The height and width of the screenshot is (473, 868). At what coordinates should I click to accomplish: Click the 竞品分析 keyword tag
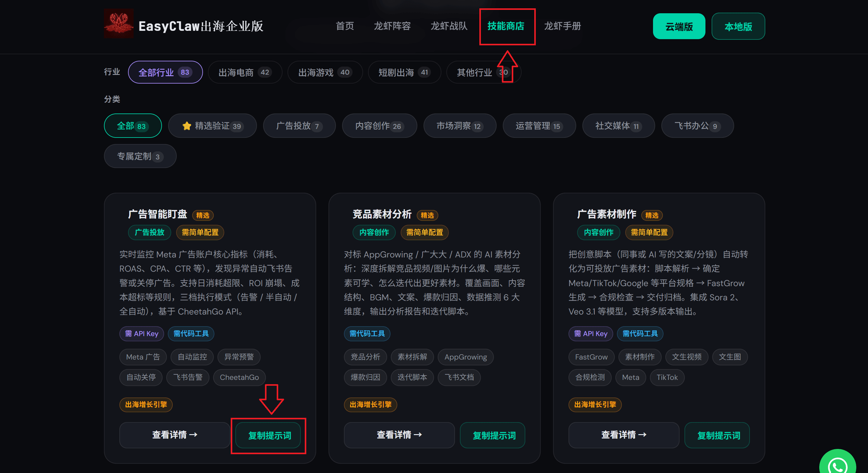[365, 357]
